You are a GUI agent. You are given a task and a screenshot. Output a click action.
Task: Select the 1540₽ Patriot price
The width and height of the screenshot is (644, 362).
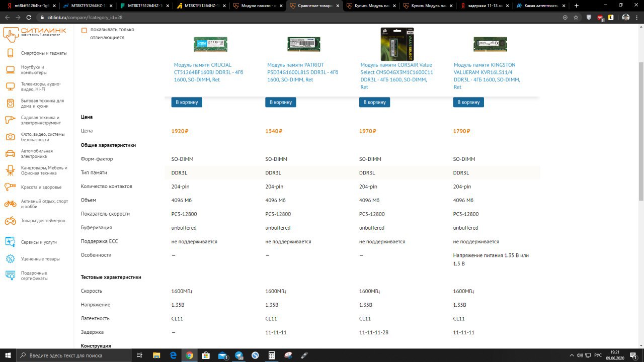tap(274, 131)
